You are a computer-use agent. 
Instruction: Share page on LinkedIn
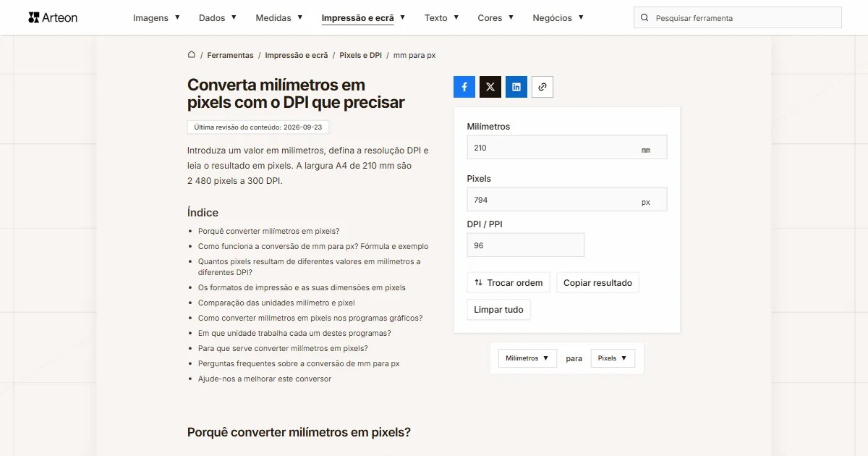click(x=516, y=87)
